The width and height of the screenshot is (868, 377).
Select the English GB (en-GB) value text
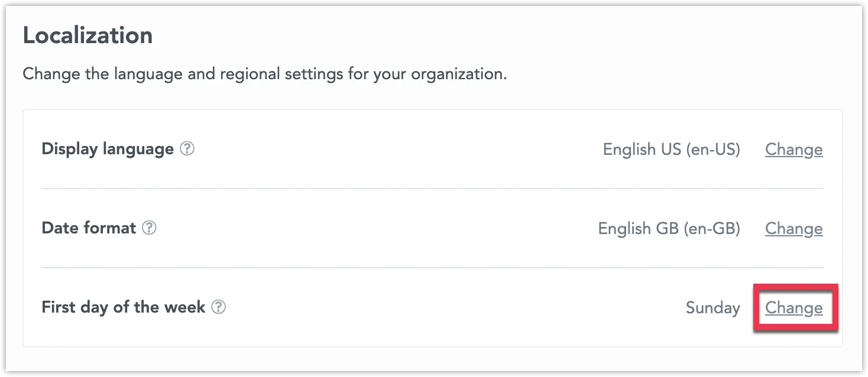pyautogui.click(x=669, y=228)
